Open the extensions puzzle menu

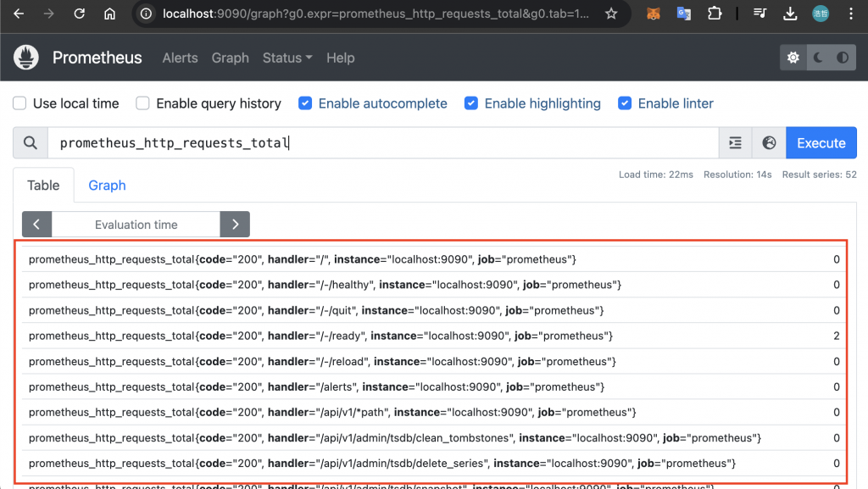[715, 14]
